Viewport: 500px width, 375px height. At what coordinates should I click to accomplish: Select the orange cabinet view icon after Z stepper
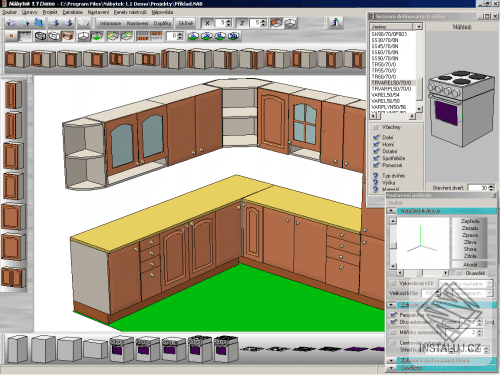276,23
